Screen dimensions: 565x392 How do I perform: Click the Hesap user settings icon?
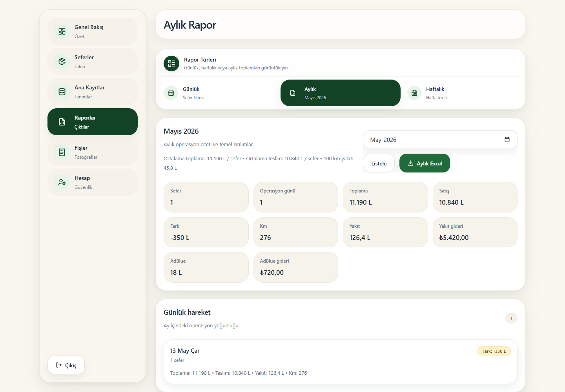62,182
